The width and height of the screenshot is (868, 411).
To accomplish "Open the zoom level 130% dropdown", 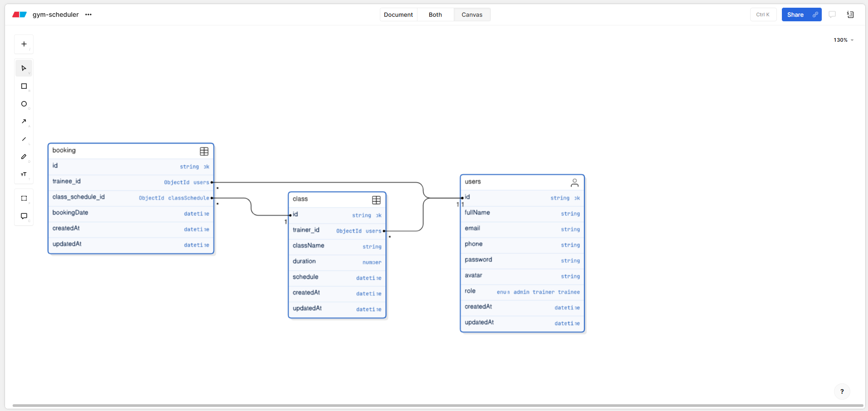I will pyautogui.click(x=843, y=40).
